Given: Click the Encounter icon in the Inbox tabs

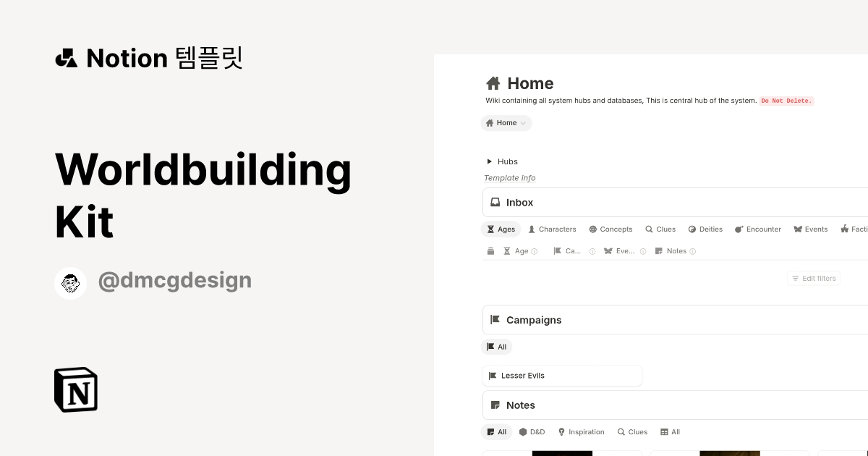Looking at the screenshot, I should click(739, 229).
